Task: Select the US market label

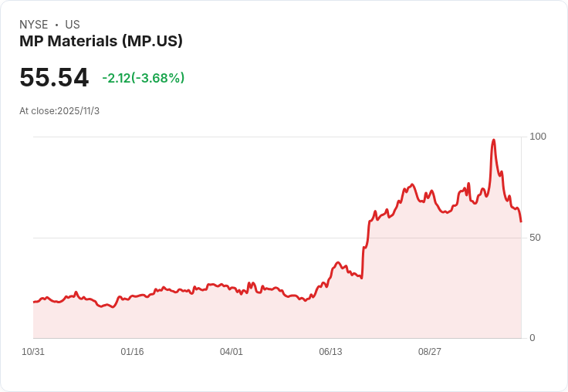Action: (x=73, y=25)
